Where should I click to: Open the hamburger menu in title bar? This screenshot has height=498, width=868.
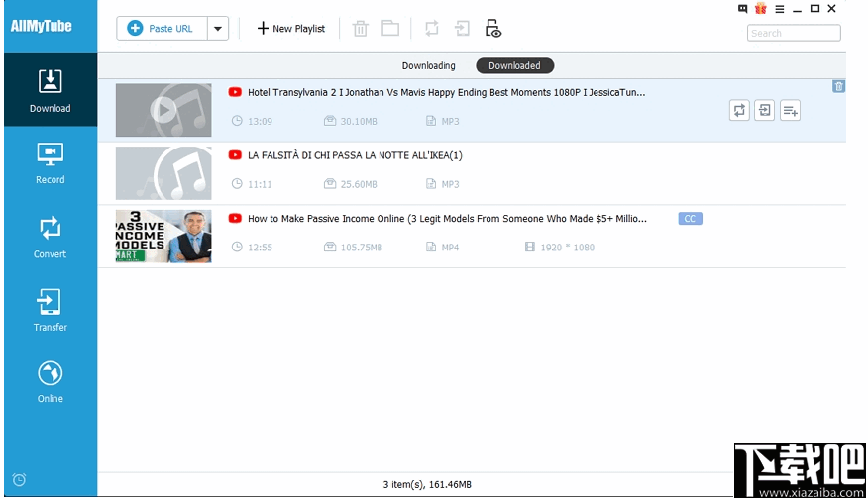click(780, 9)
